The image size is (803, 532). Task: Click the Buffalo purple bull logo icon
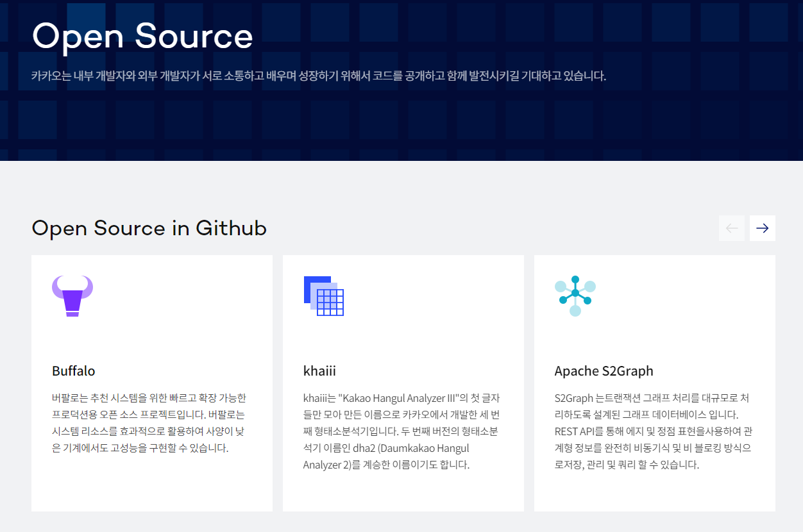pyautogui.click(x=72, y=296)
